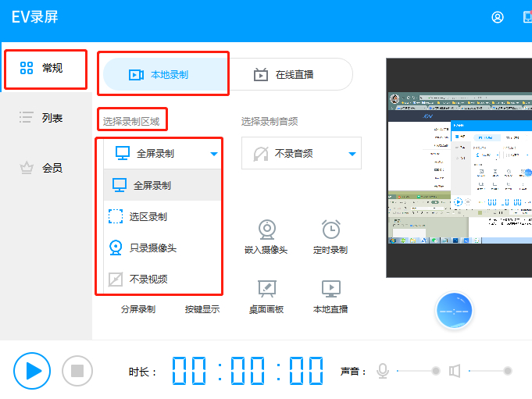Click the 00:00:00 duration display
Screen dimensions: 532x399
coord(248,371)
